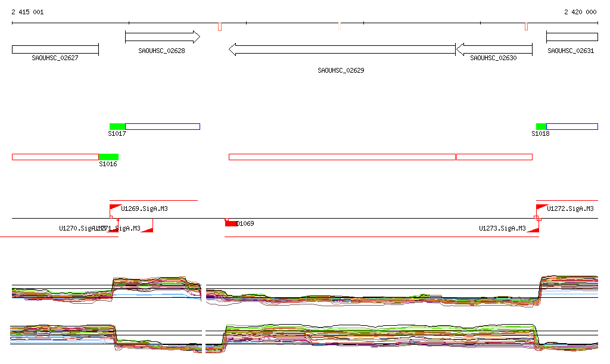610x364 pixels.
Task: Select the SAOUHSC_02629 gene arrow
Action: tap(342, 49)
